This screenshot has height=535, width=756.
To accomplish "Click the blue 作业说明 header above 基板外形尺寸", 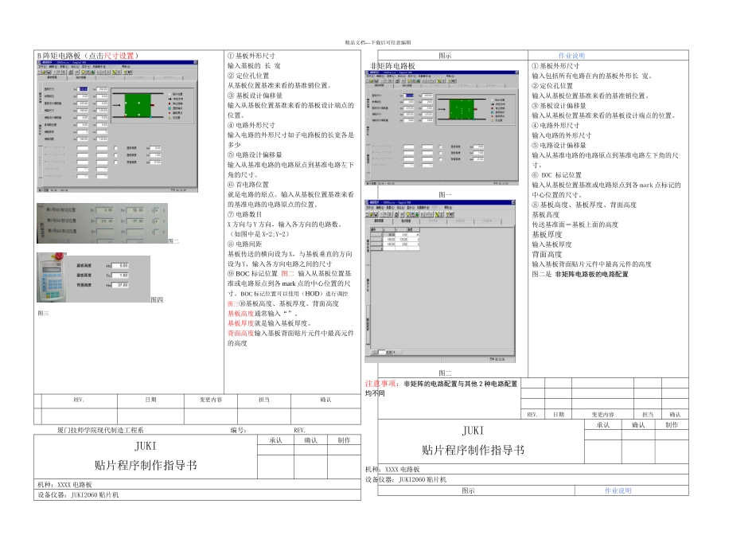I will tap(572, 56).
